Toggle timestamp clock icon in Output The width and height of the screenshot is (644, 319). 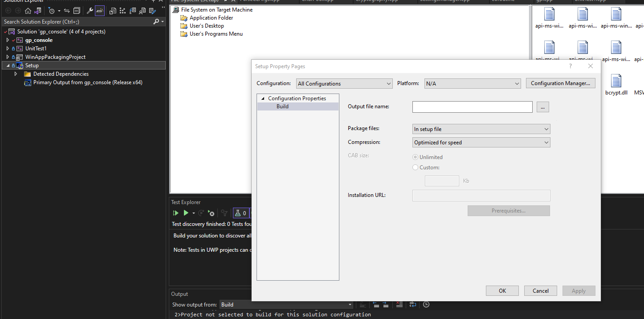426,305
